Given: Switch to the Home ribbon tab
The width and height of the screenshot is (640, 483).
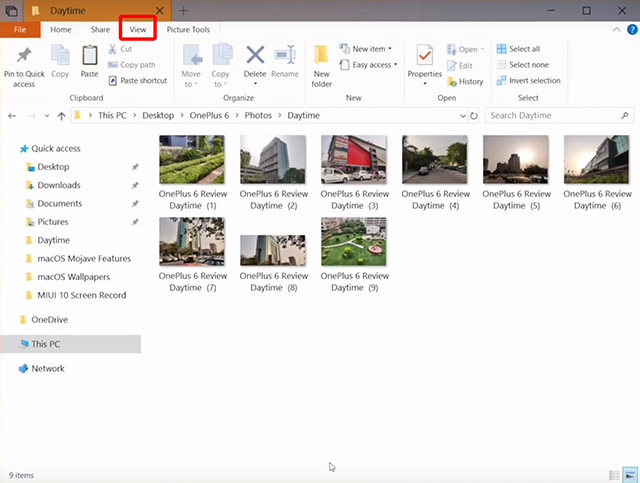Looking at the screenshot, I should click(60, 29).
